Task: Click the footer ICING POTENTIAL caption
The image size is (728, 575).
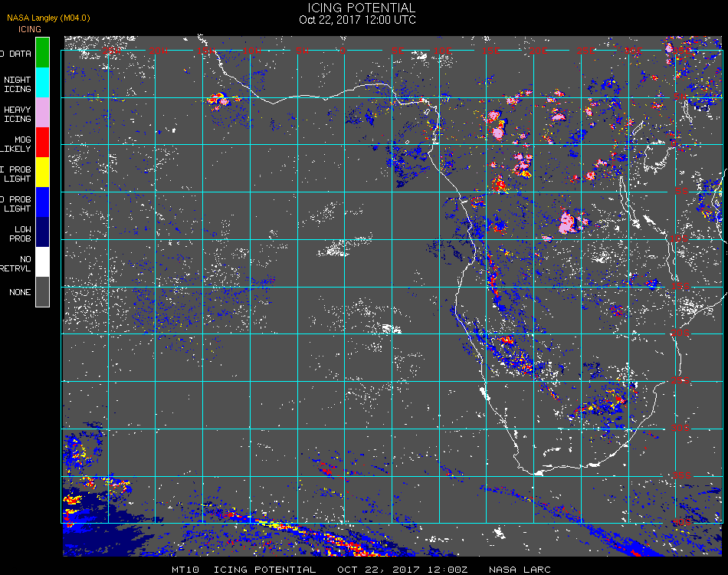Action: coord(264,570)
